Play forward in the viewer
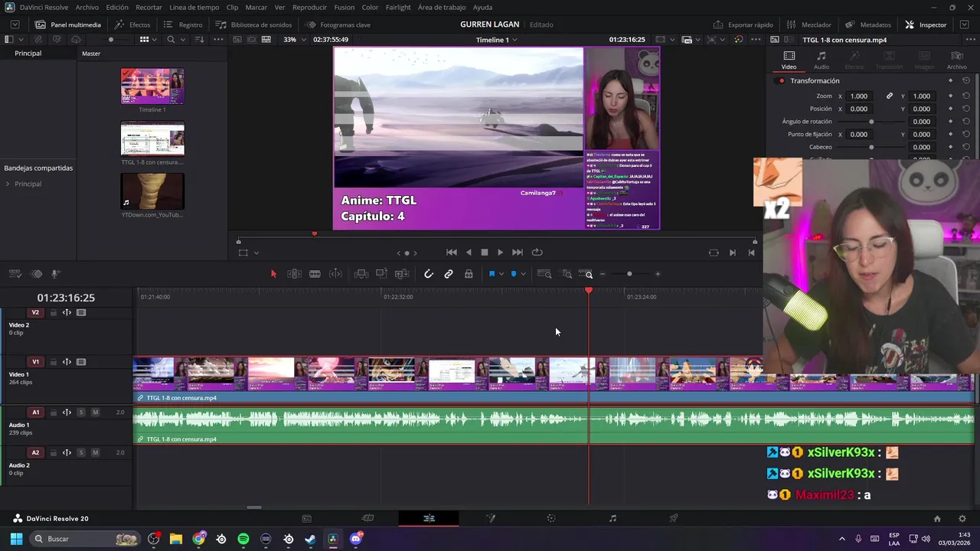The image size is (980, 551). 500,253
